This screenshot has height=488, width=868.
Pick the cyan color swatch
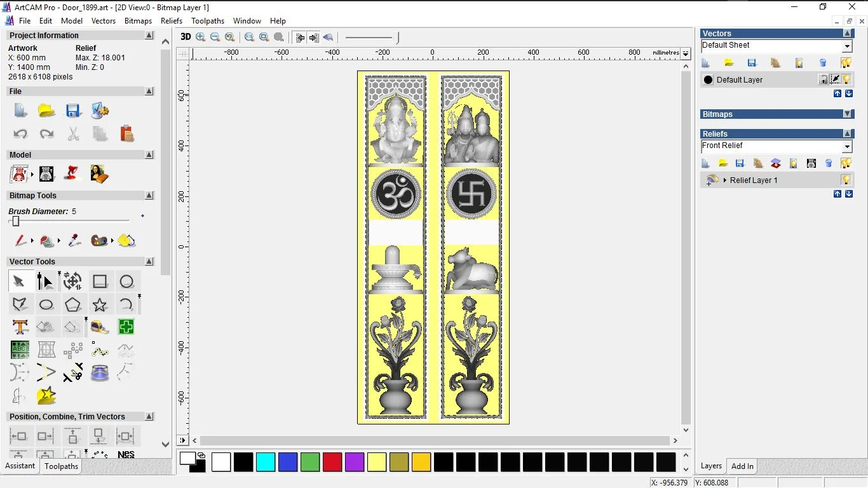266,462
